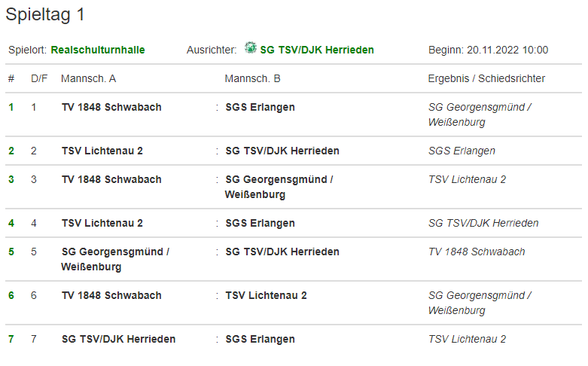Open the Realschulturnhalle venue link
This screenshot has height=366, width=588.
(98, 50)
